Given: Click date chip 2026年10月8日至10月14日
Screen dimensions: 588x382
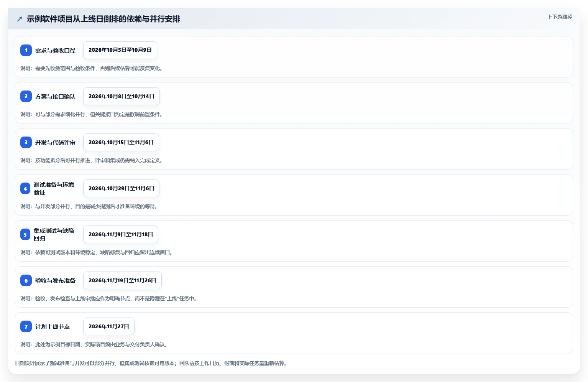Looking at the screenshot, I should click(x=122, y=96).
